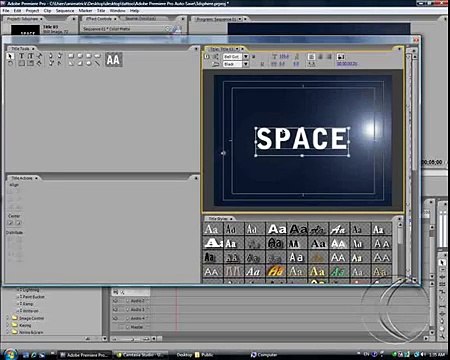Select the Pen tool
Screen dimensions: 450x360
pyautogui.click(x=51, y=56)
